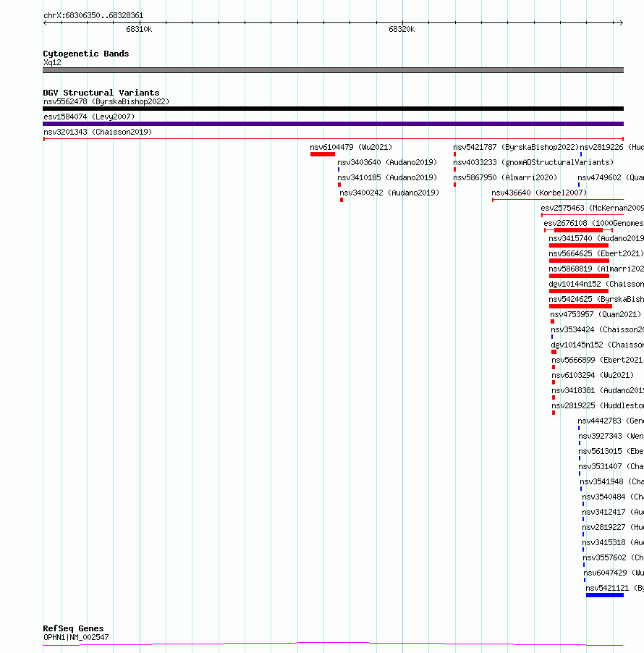Click nsv4753957 (Quan2021) label
Viewport: 644px width, 653px height.
596,314
